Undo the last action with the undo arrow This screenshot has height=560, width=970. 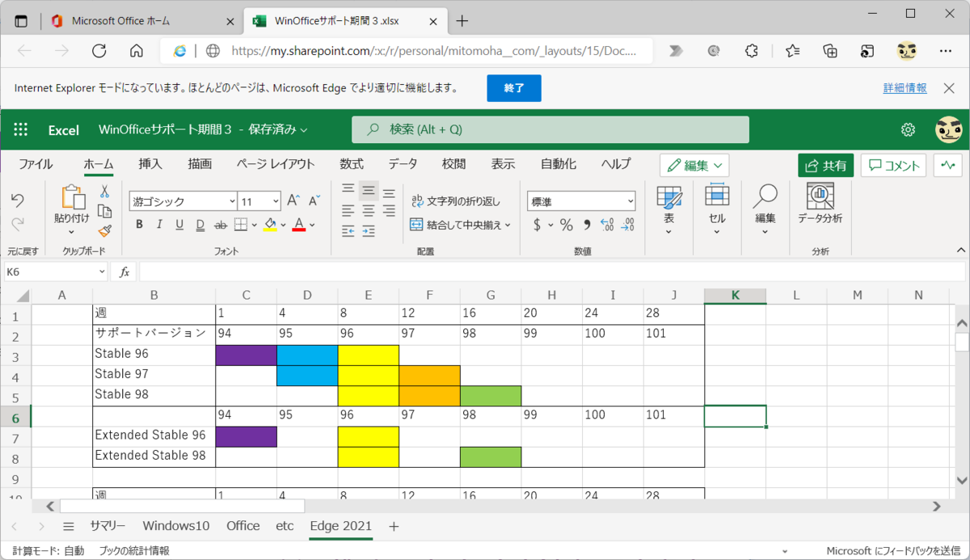point(18,200)
